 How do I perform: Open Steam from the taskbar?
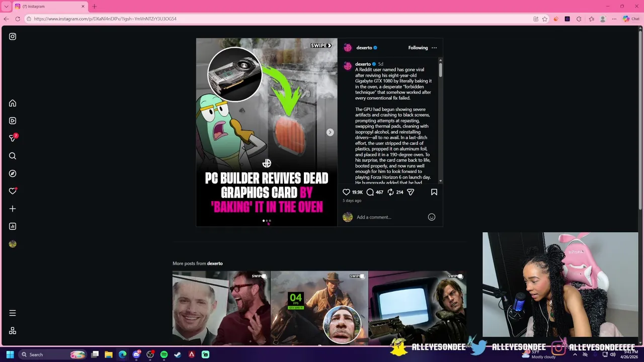coord(178,354)
